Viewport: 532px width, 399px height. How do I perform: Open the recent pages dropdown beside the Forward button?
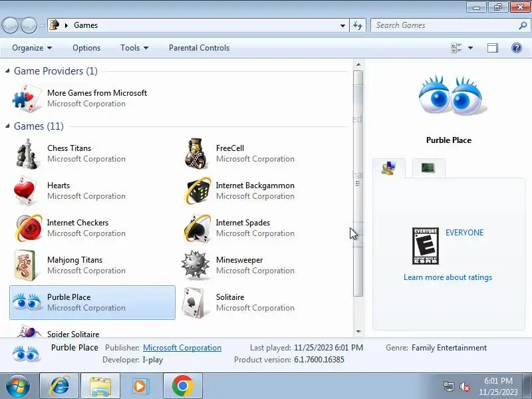coord(42,25)
